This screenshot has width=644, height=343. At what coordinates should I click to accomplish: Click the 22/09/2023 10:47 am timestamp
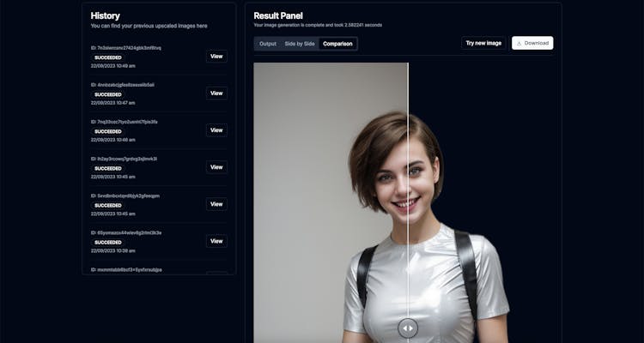coord(113,103)
